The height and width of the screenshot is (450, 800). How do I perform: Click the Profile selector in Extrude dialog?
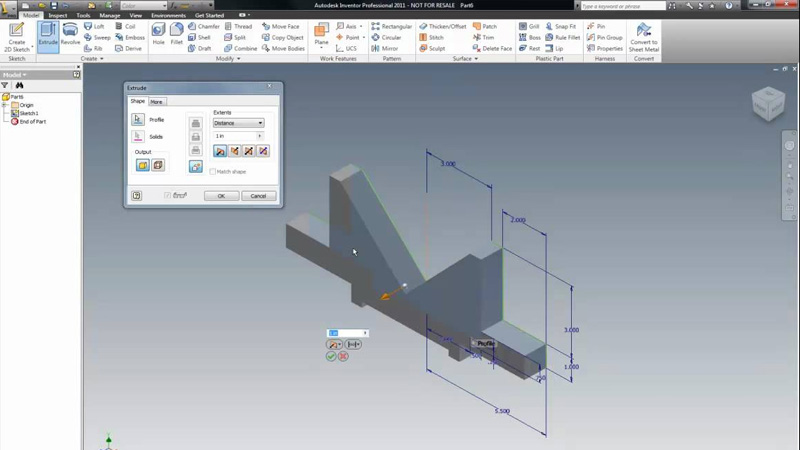138,119
